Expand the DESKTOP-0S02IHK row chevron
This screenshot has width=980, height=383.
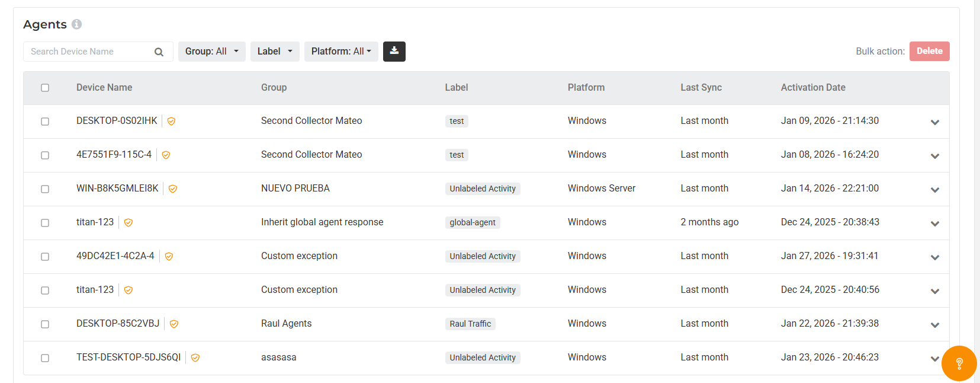(x=934, y=122)
